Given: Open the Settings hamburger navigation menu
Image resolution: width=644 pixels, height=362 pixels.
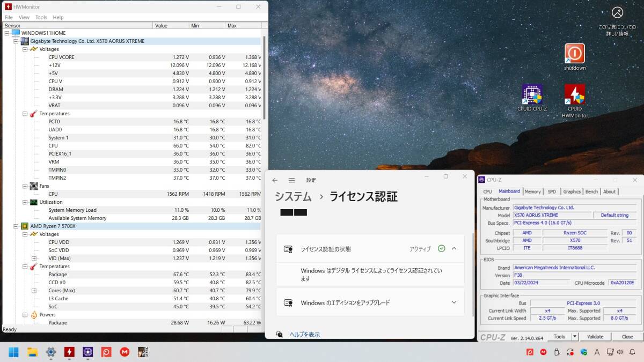Looking at the screenshot, I should (x=291, y=180).
